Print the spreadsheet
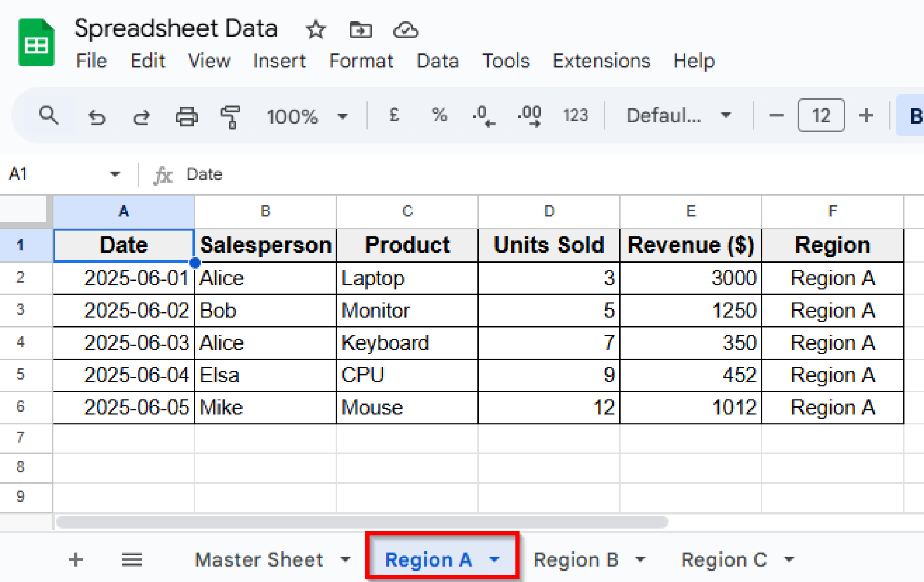 (x=186, y=116)
